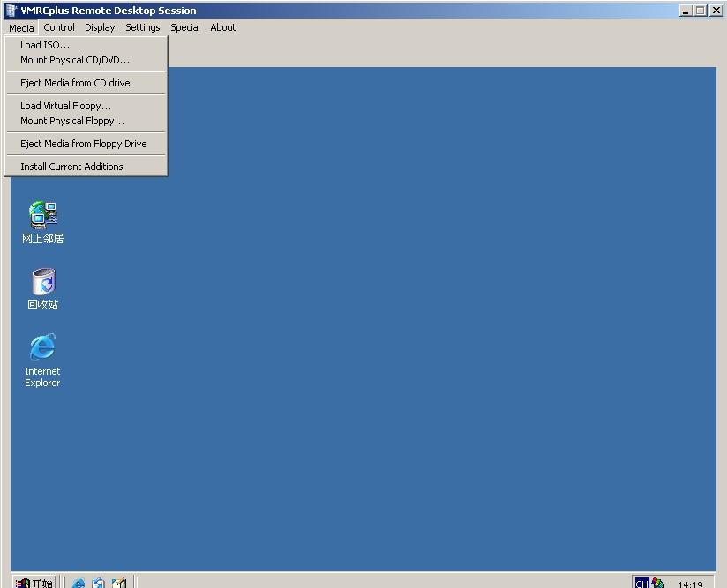This screenshot has width=727, height=588.
Task: Click the third quick launch icon
Action: click(119, 583)
